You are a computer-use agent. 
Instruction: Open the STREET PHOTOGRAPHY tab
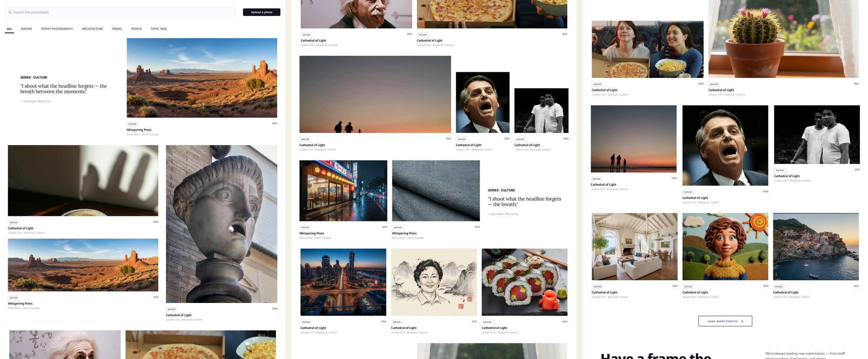tap(57, 29)
